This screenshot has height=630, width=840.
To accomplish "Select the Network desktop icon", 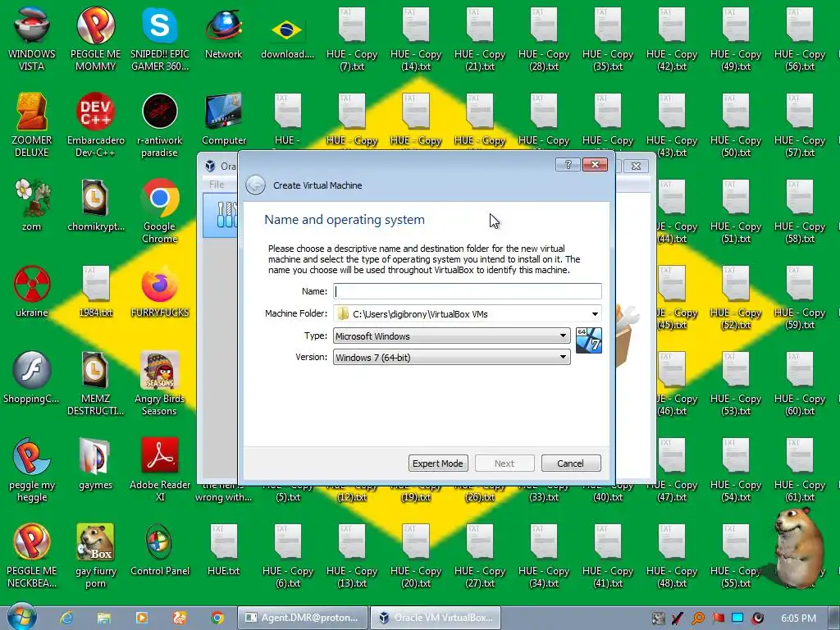I will point(224,33).
